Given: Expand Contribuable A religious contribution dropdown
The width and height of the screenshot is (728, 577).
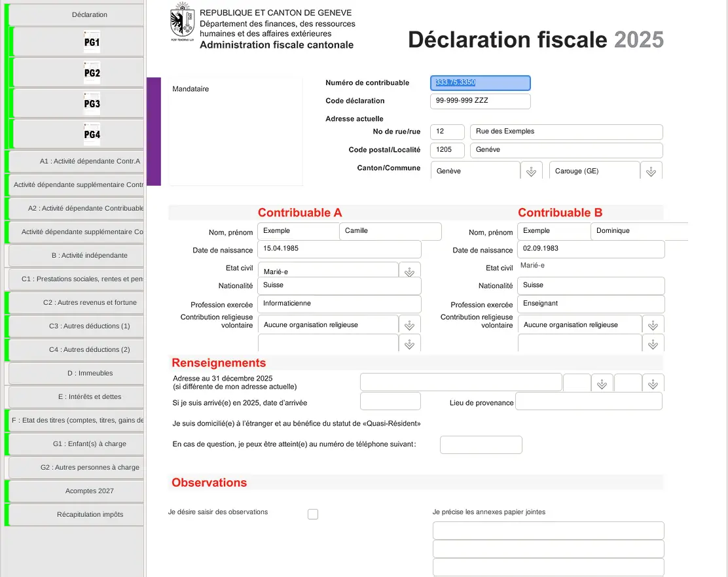Looking at the screenshot, I should tap(409, 324).
